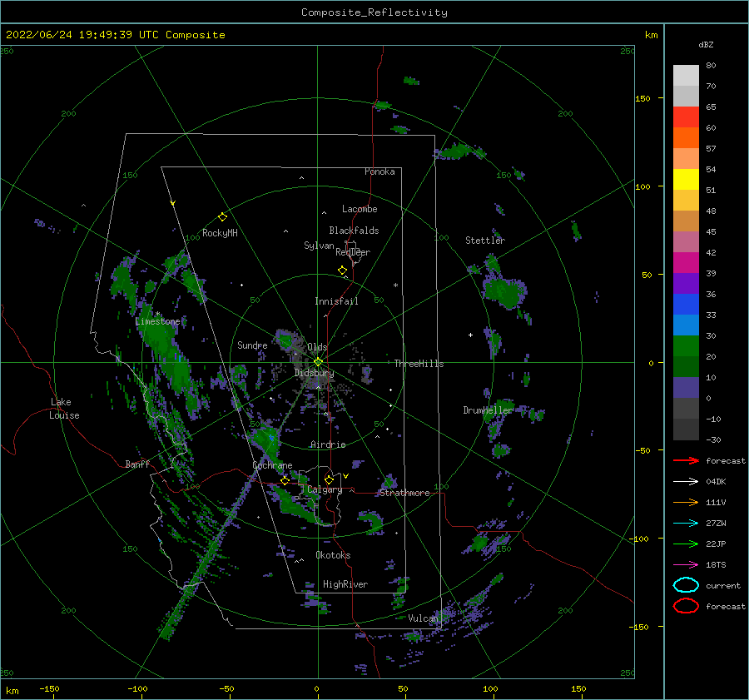Viewport: 749px width, 700px height.
Task: Click the dBZ legend heading
Action: point(706,44)
